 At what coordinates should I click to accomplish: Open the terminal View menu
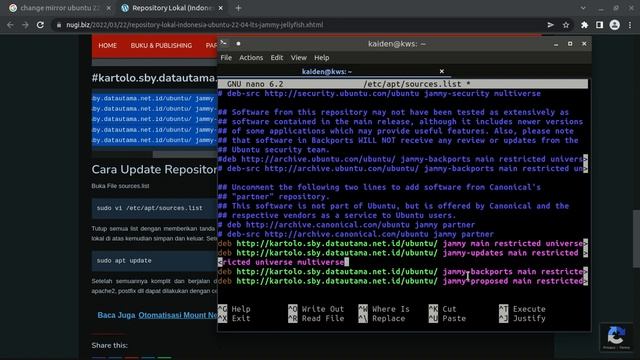tap(298, 58)
